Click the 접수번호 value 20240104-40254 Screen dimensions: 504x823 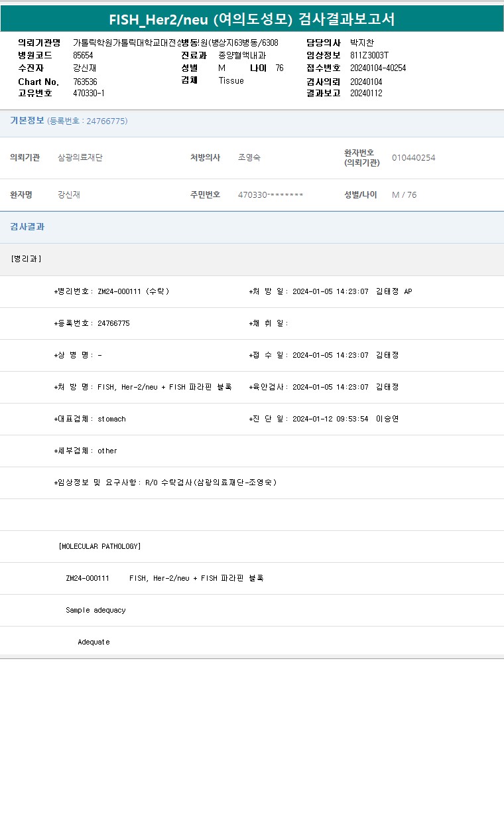point(378,68)
